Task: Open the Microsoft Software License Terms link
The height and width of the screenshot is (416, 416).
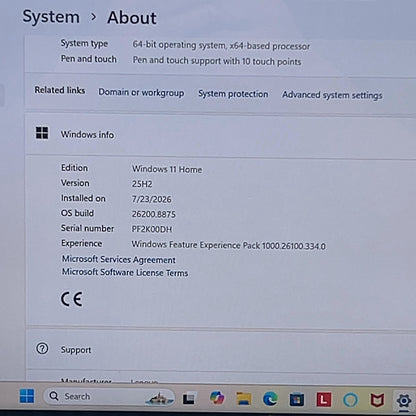Action: [125, 272]
